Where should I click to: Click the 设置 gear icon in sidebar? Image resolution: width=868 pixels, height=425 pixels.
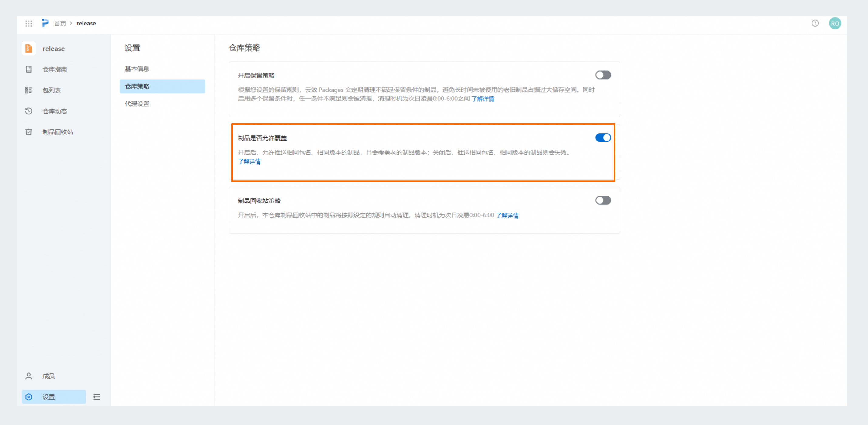tap(29, 397)
